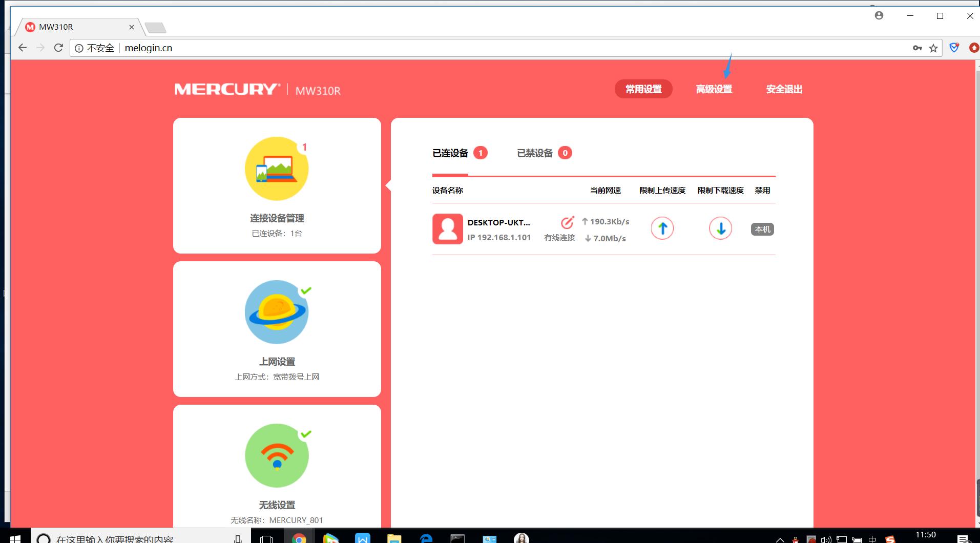Click the 安全退出 logout button
Screen dimensions: 980x543
click(x=783, y=89)
